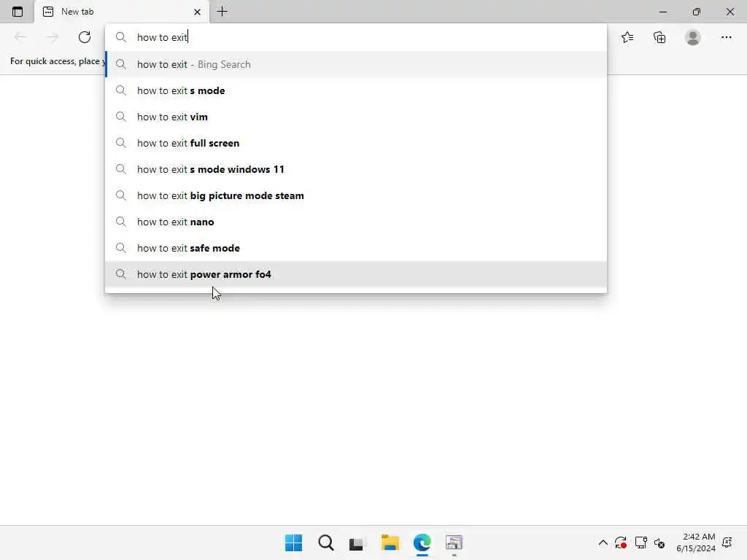Pick suggestion 'how to exit full screen'
This screenshot has height=560, width=747.
[356, 143]
